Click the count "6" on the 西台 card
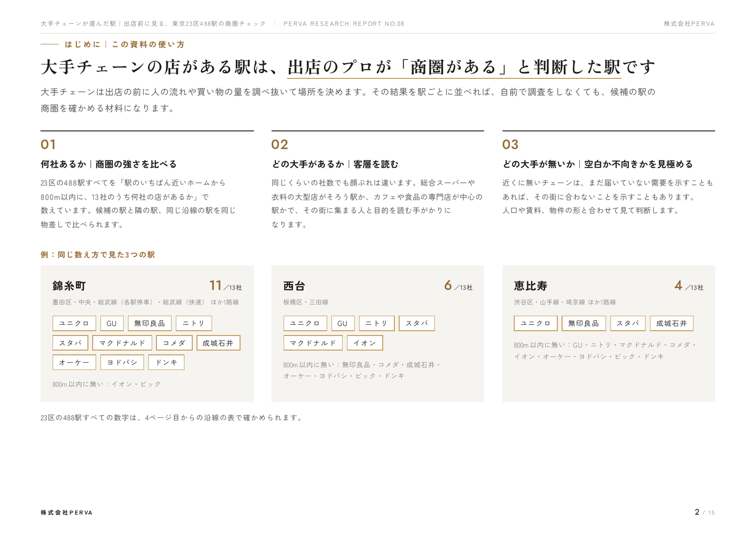 448,285
